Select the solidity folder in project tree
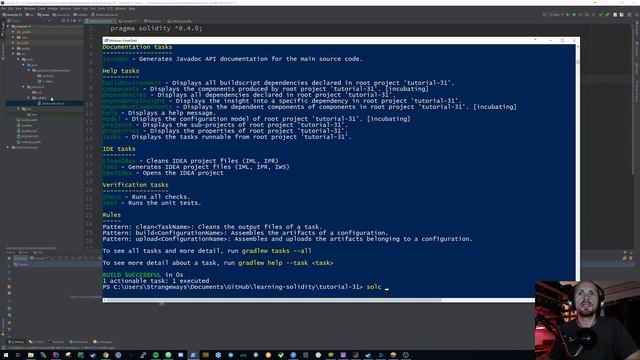 [x=39, y=98]
